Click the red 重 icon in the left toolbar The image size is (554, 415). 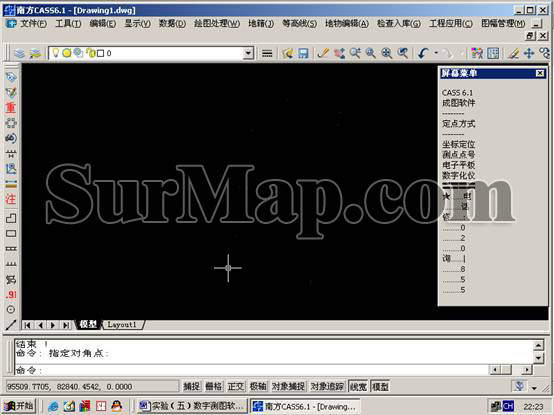pyautogui.click(x=11, y=107)
